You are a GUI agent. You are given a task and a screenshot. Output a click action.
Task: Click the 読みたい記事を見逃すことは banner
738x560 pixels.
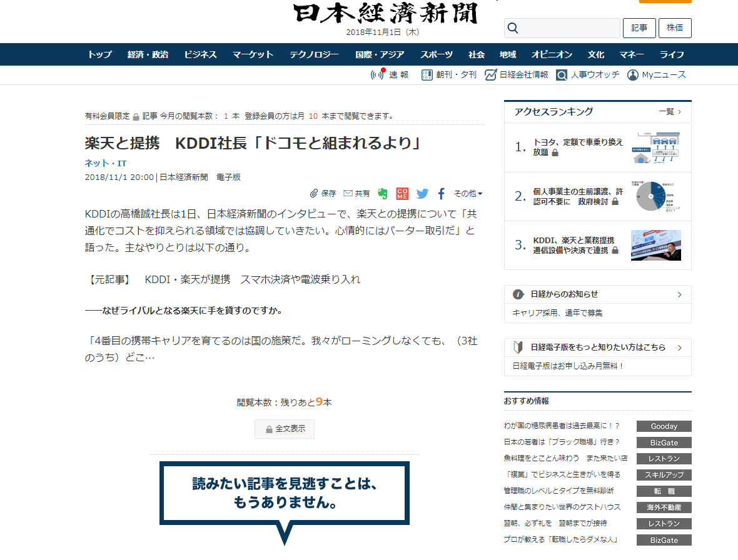285,503
